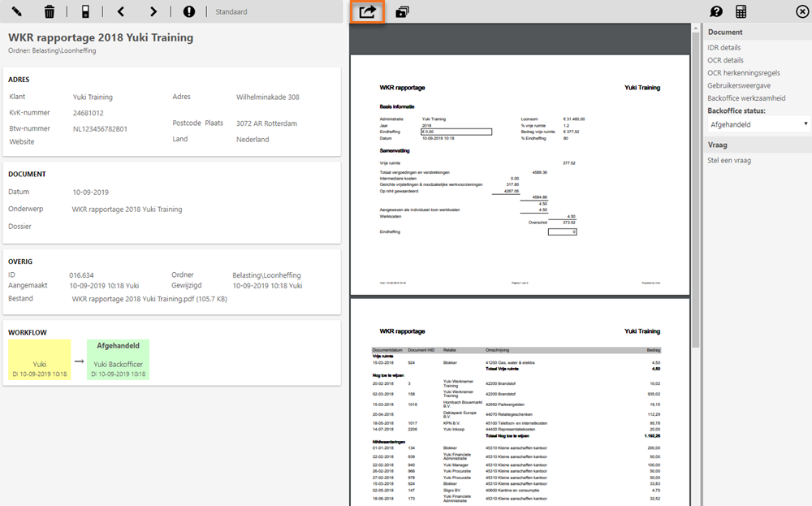812x506 pixels.
Task: Open the calculator icon
Action: (x=741, y=11)
